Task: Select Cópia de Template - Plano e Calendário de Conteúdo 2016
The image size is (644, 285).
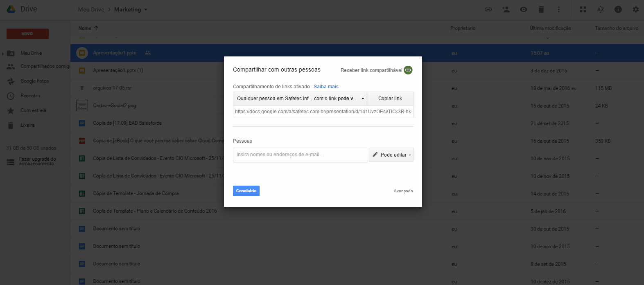Action: [155, 211]
